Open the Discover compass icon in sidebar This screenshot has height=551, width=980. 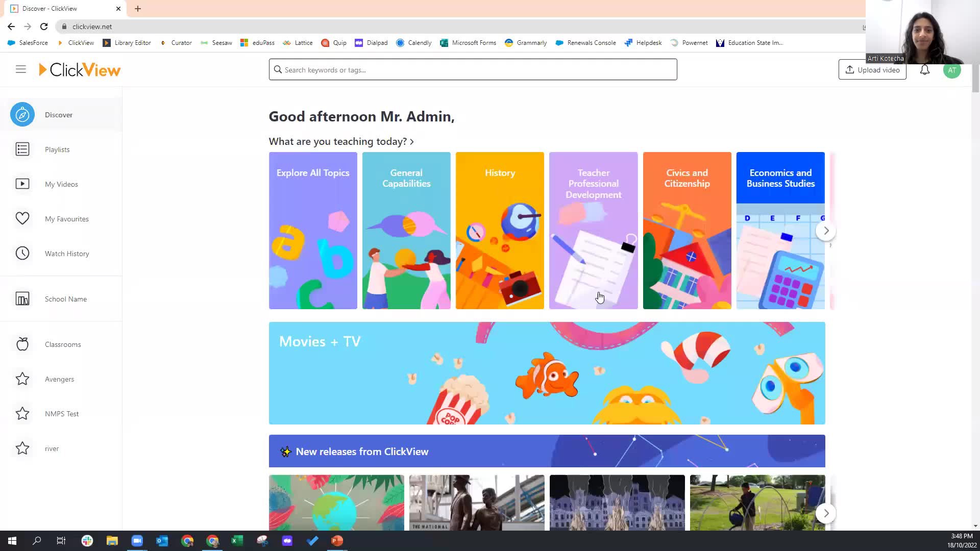[x=22, y=114]
